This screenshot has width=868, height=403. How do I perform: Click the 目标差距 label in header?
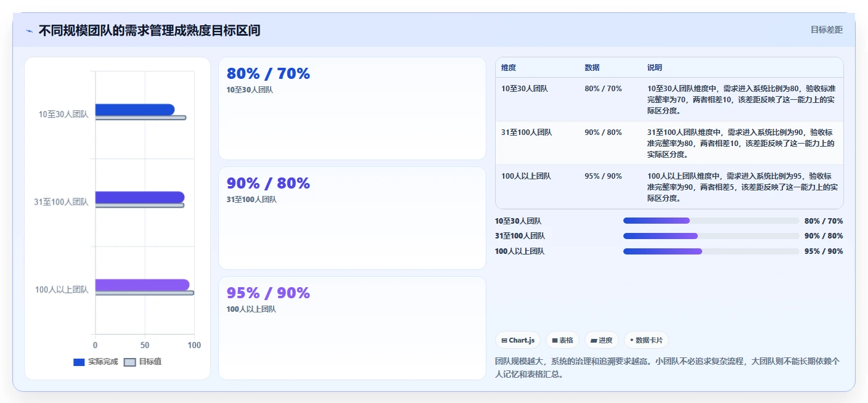tap(826, 30)
